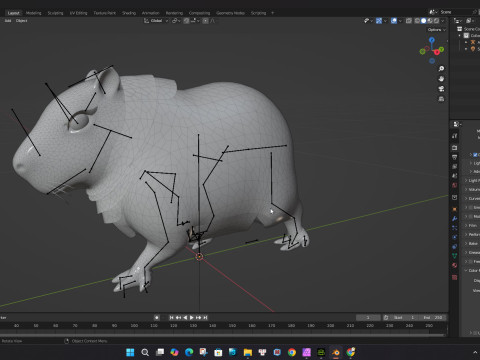480x360 pixels.
Task: Click the Start frame field
Action: point(404,317)
